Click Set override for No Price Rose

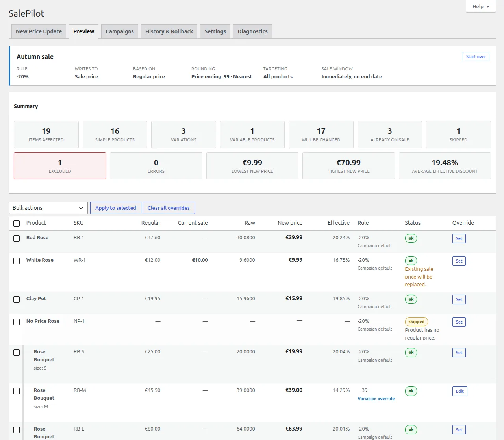coord(459,322)
